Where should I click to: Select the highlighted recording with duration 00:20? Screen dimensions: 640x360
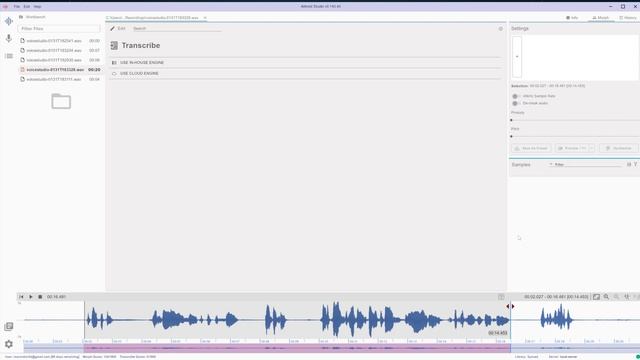tap(60, 70)
